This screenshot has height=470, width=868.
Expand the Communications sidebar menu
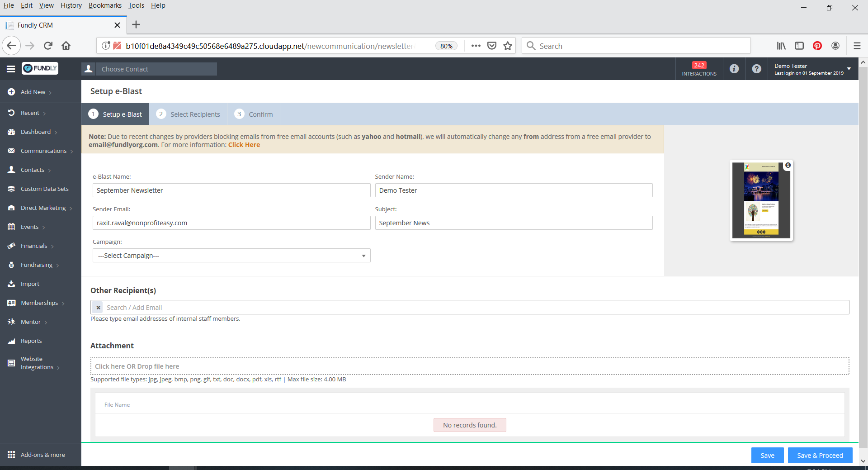[x=43, y=151]
